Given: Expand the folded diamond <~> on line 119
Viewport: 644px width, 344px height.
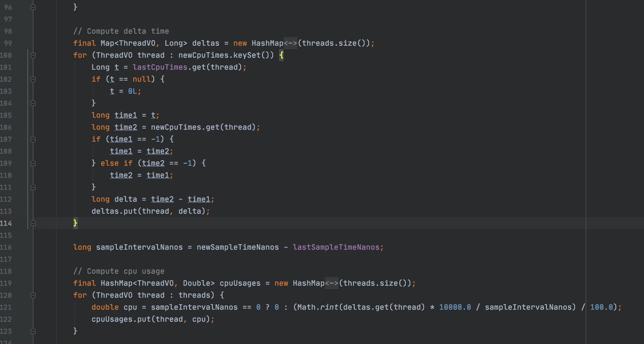Looking at the screenshot, I should 332,283.
